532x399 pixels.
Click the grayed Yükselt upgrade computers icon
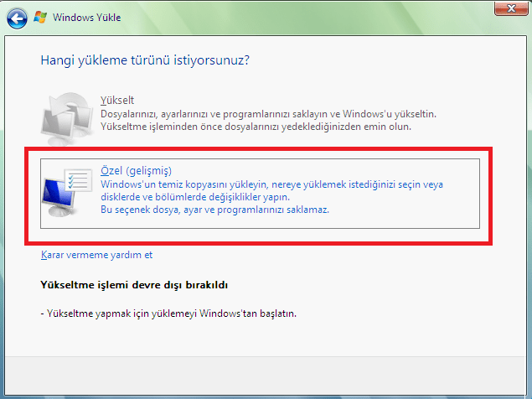(x=67, y=118)
